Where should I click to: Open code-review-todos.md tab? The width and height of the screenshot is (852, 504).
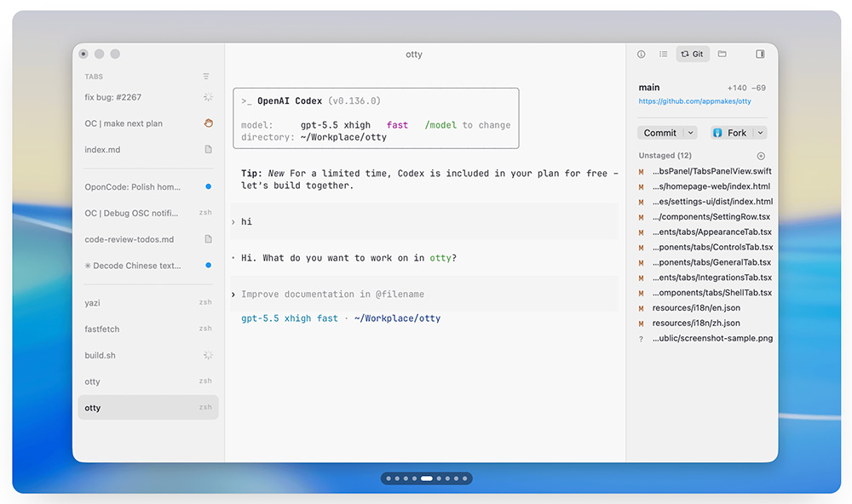click(147, 239)
